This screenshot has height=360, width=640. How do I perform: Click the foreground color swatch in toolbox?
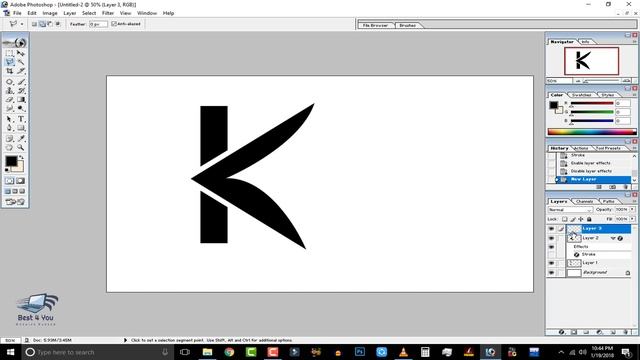coord(11,162)
